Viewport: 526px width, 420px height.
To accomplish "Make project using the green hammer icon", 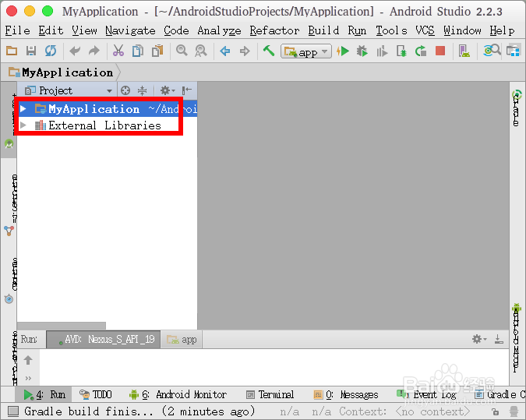I will (269, 51).
